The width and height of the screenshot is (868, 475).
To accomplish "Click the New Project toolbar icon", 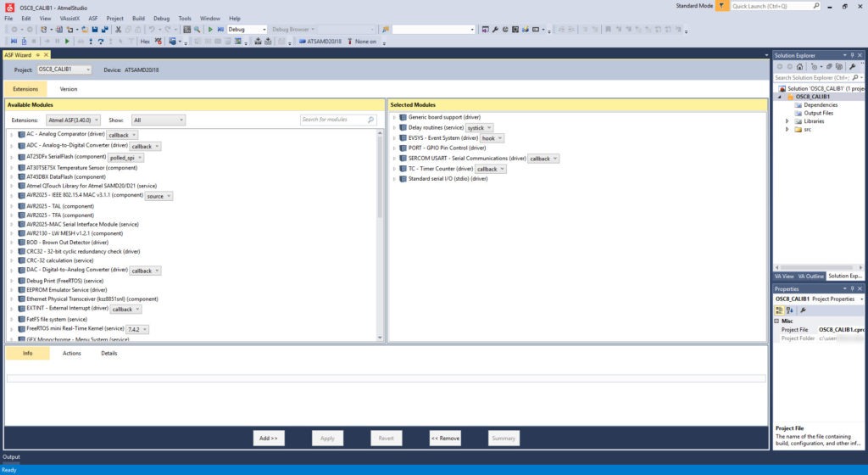I will click(44, 30).
